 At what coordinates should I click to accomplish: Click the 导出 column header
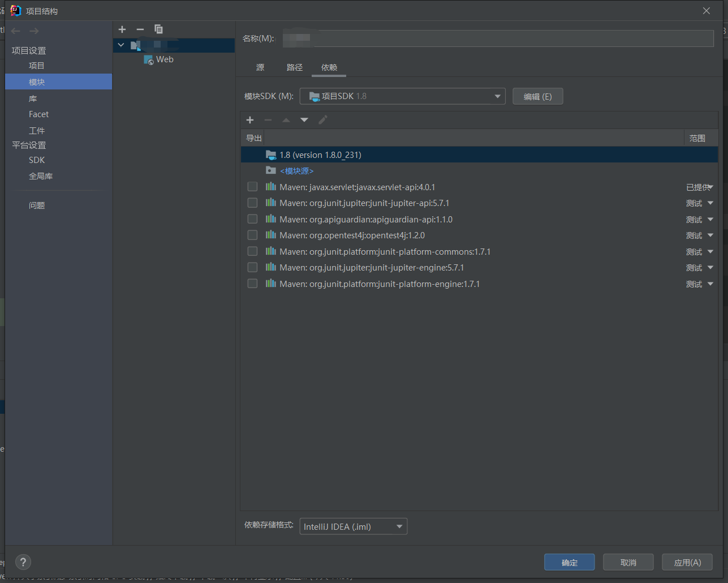click(253, 138)
